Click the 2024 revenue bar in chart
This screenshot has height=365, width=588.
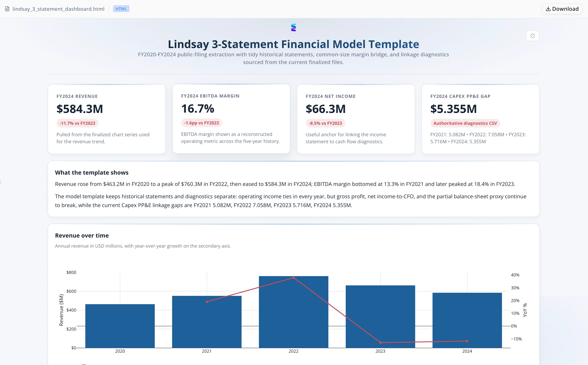(x=467, y=320)
